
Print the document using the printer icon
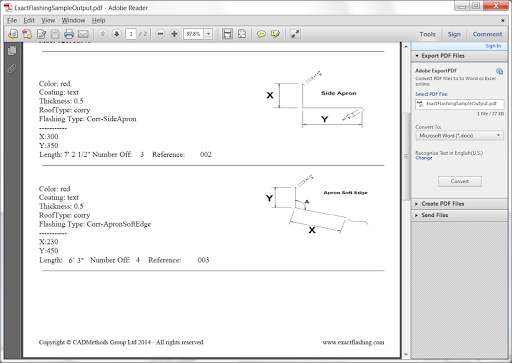click(69, 34)
